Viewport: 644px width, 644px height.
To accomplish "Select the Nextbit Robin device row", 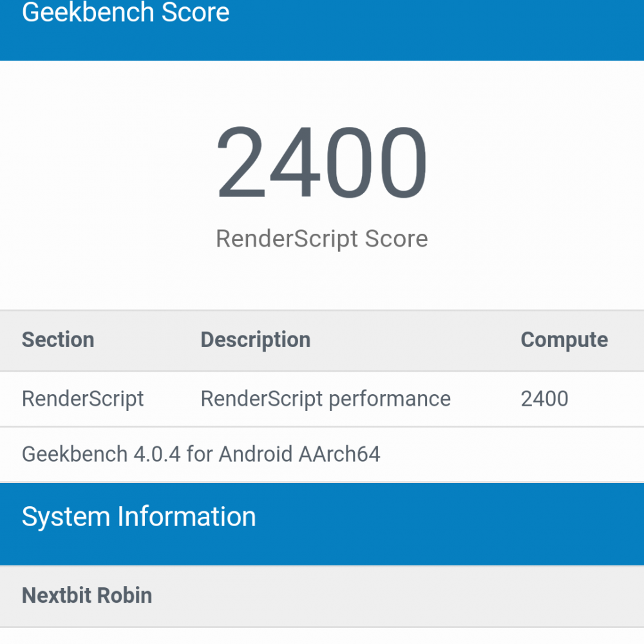I will [322, 596].
